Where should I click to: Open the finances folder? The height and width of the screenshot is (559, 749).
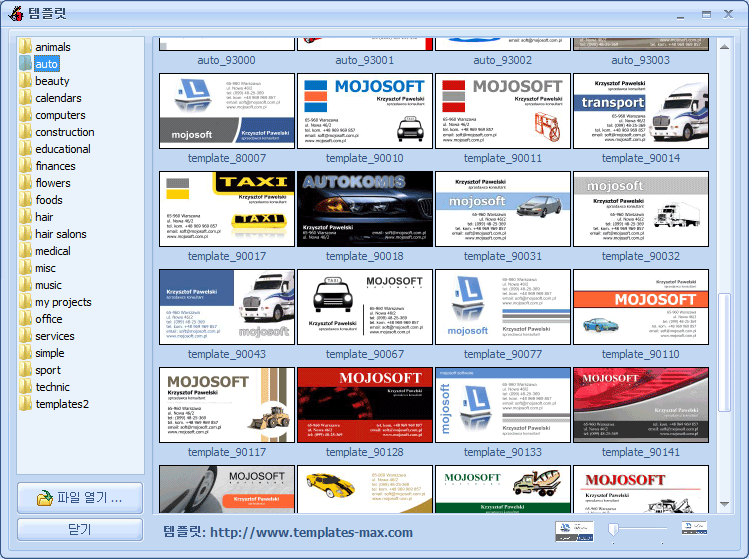coord(55,166)
